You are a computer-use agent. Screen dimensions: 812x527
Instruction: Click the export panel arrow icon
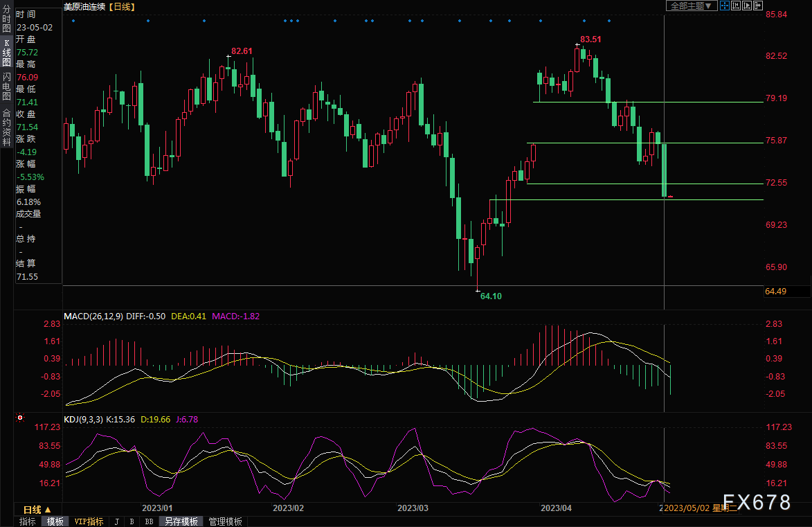pos(757,6)
